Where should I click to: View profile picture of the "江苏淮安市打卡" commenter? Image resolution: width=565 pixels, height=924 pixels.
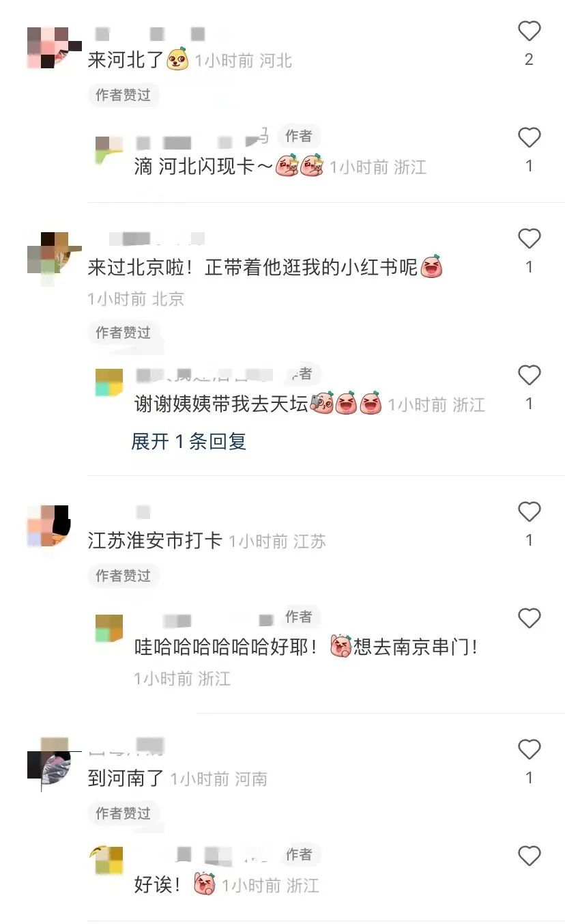point(49,526)
